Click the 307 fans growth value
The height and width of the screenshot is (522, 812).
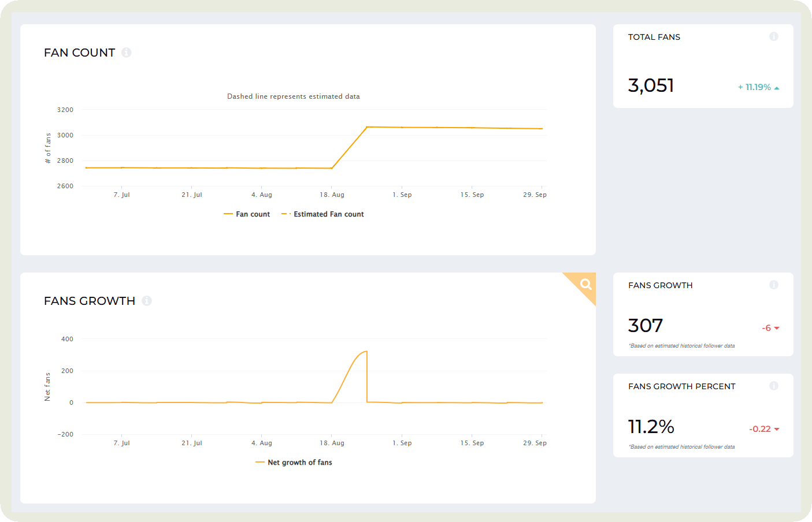646,326
